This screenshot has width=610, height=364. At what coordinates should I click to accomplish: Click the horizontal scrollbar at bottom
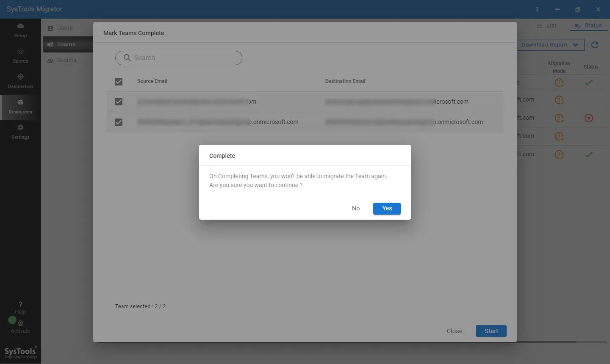click(x=337, y=342)
